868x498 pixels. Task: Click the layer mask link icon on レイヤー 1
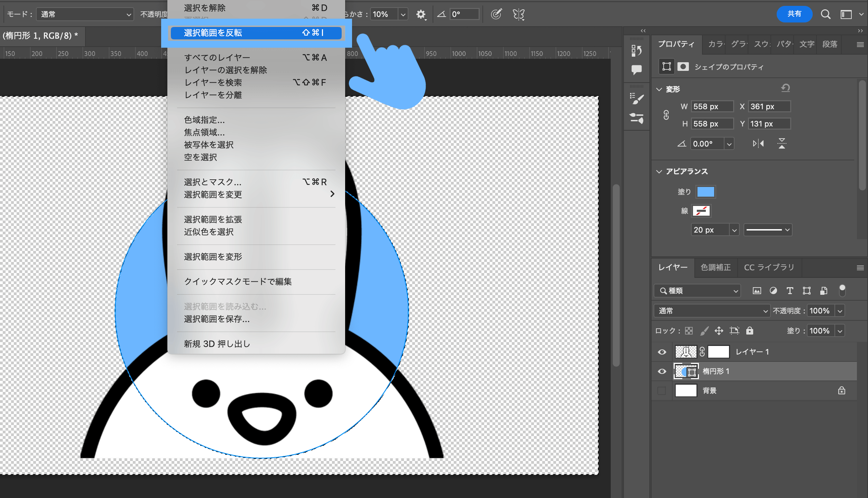pyautogui.click(x=702, y=352)
